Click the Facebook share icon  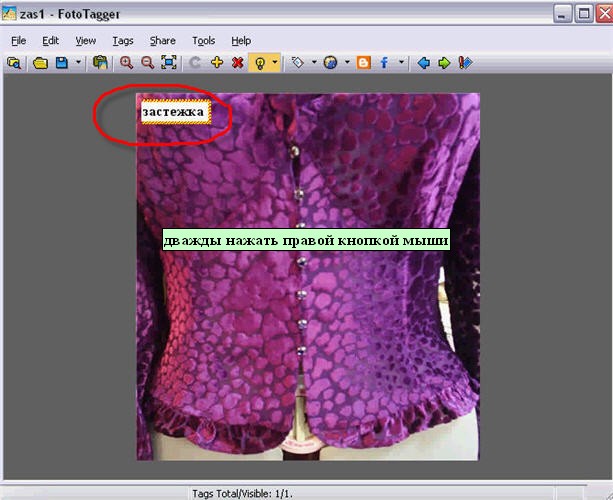(384, 63)
